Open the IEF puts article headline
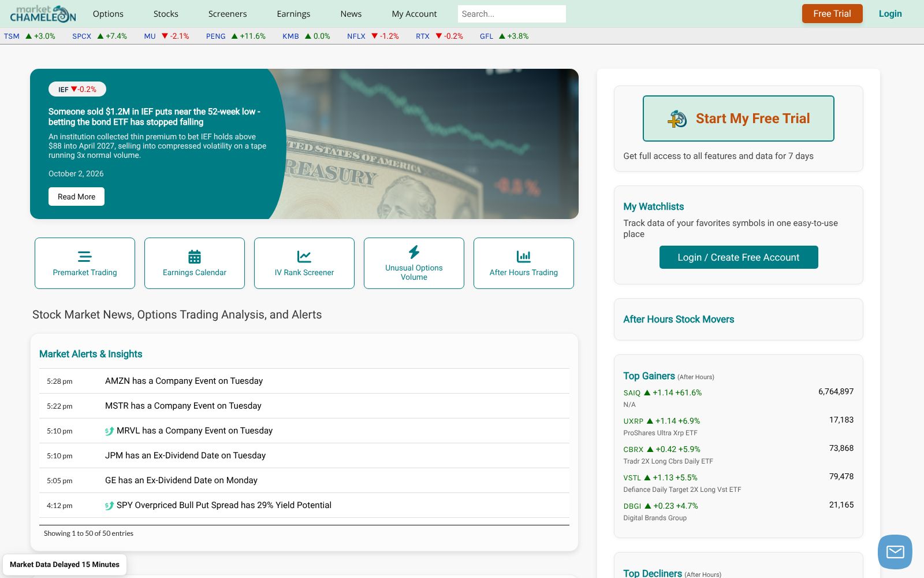 (x=155, y=117)
